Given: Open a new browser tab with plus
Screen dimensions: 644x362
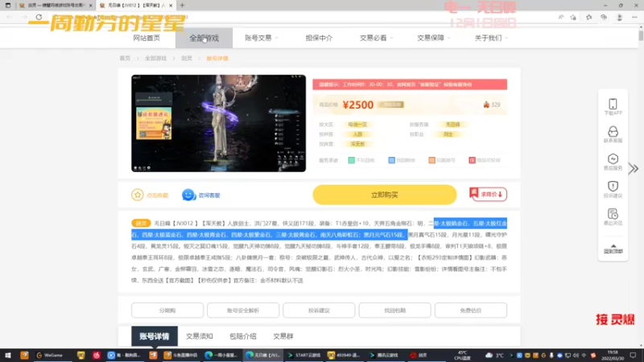Looking at the screenshot, I should [182, 6].
